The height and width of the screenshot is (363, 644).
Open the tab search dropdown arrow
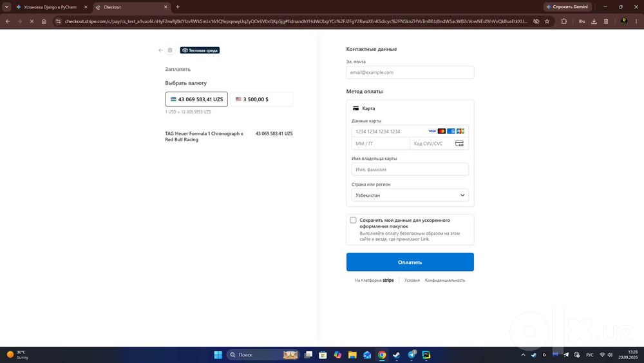point(6,7)
